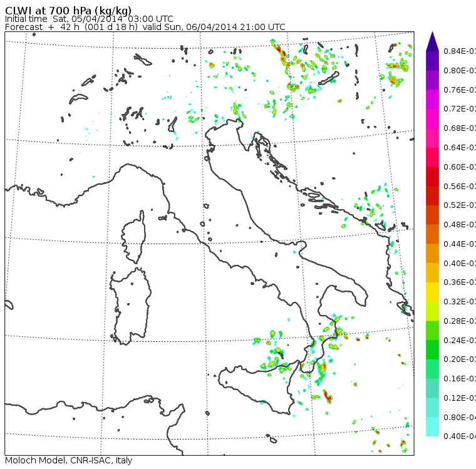Select magenta band between 0.72E-03 and 0.76E-03

pos(432,100)
